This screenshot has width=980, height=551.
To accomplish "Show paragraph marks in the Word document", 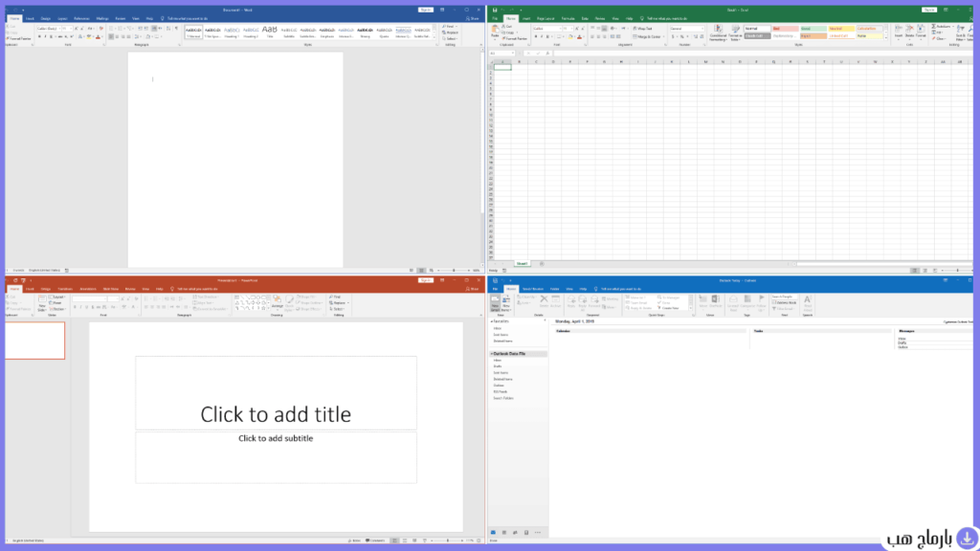I will point(176,28).
